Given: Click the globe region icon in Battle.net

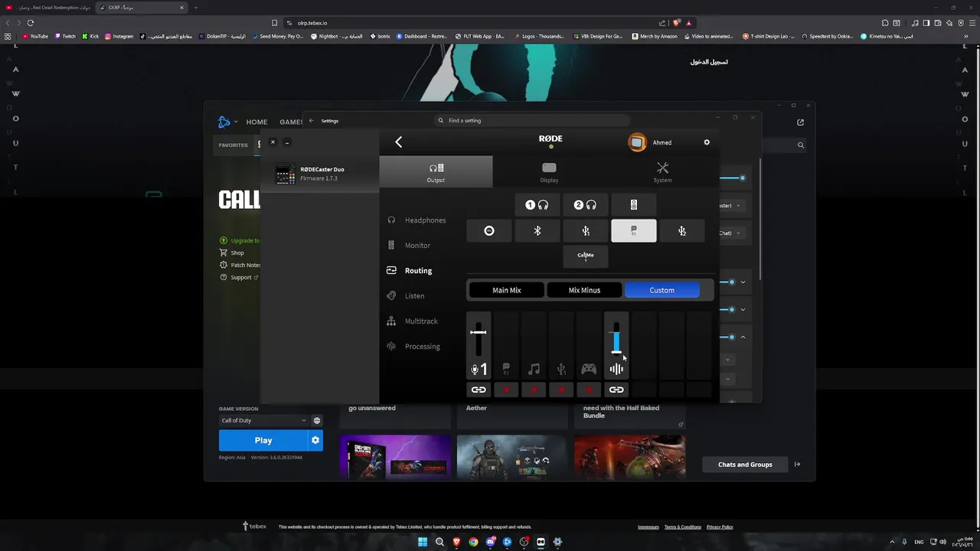Looking at the screenshot, I should [317, 420].
